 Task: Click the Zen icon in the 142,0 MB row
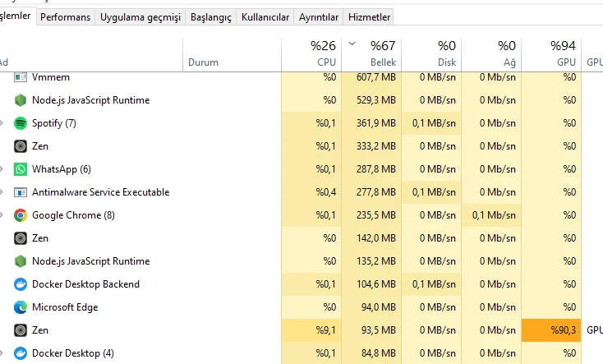click(x=21, y=238)
